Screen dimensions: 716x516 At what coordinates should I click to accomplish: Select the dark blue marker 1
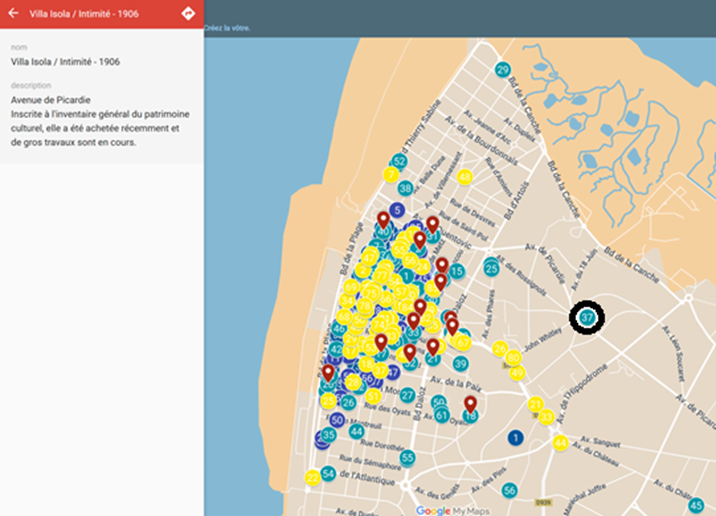pyautogui.click(x=515, y=438)
